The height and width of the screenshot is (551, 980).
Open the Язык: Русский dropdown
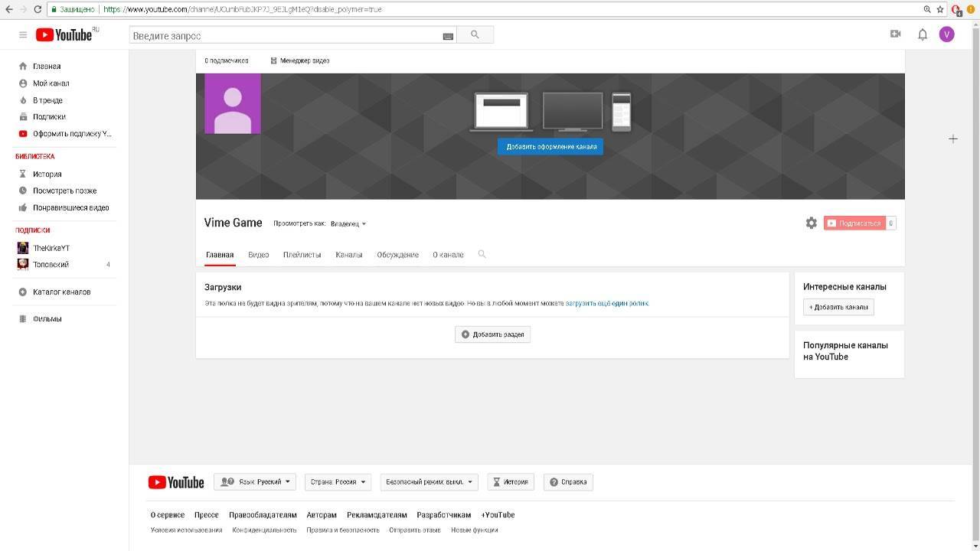(255, 482)
